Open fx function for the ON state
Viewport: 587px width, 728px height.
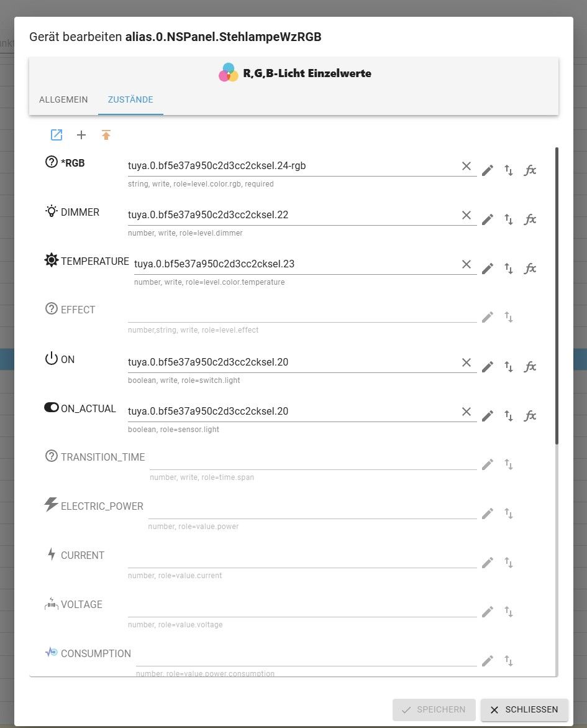[x=530, y=366]
